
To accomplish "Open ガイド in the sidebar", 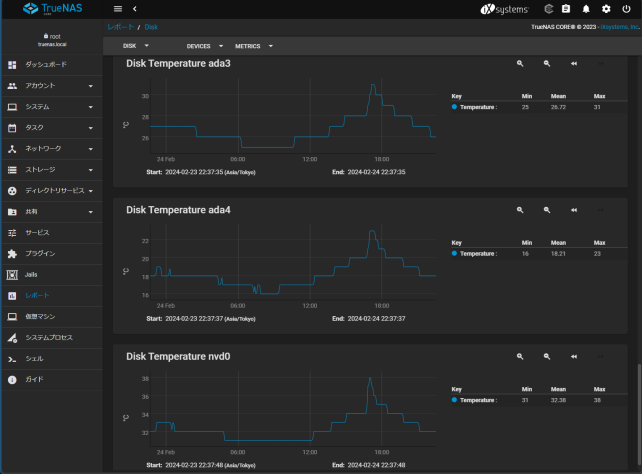I will pos(52,380).
